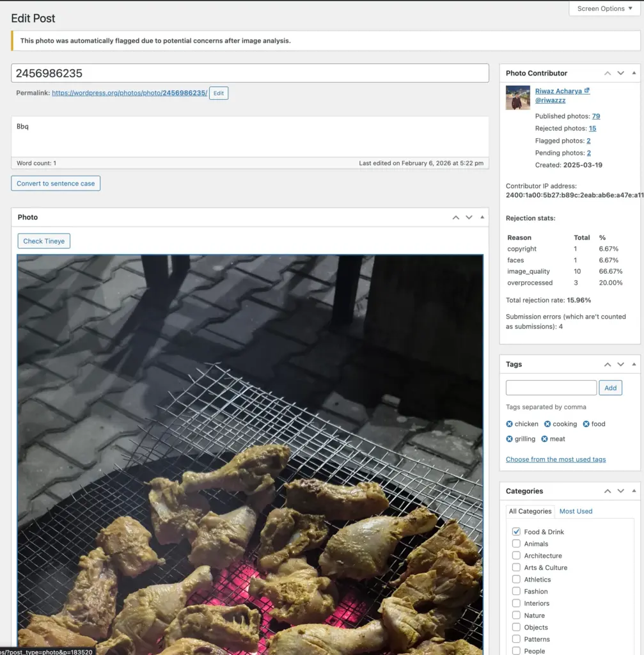Screen dimensions: 644x655
Task: Click inside the tags input field
Action: [551, 387]
